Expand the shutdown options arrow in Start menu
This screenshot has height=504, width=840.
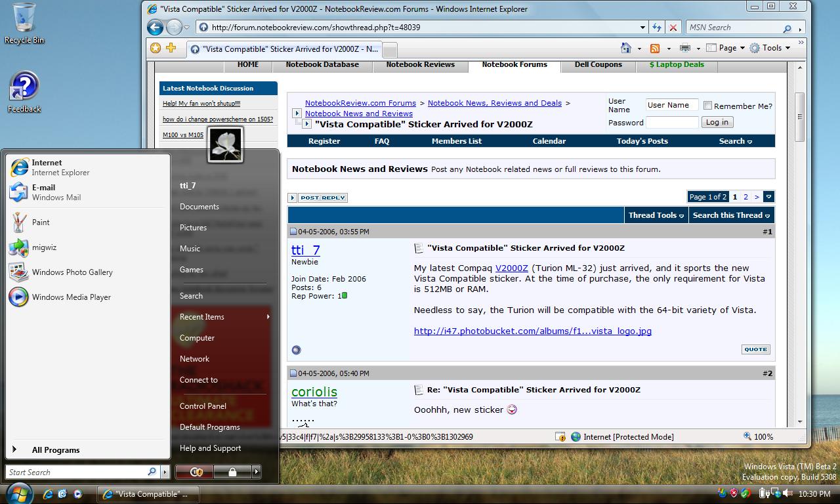[257, 472]
